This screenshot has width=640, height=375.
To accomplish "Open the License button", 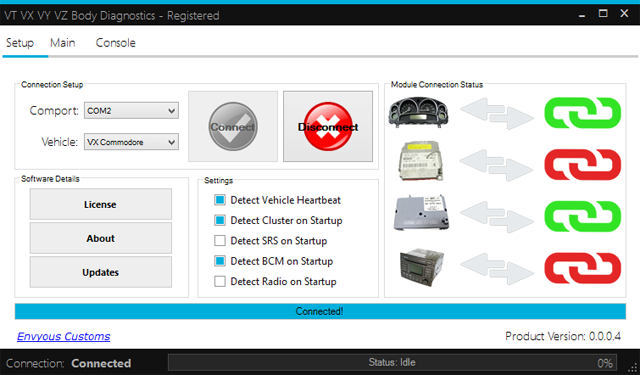I will click(100, 204).
